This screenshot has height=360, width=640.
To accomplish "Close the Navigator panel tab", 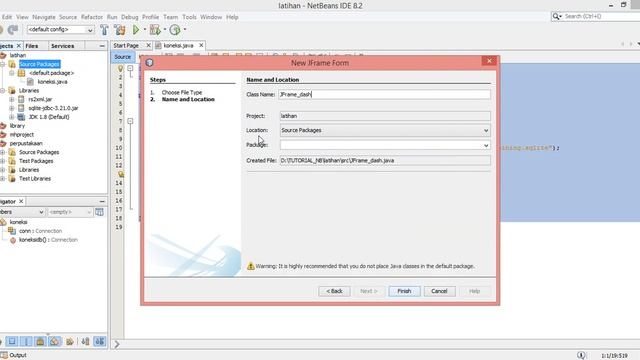I will (x=21, y=201).
